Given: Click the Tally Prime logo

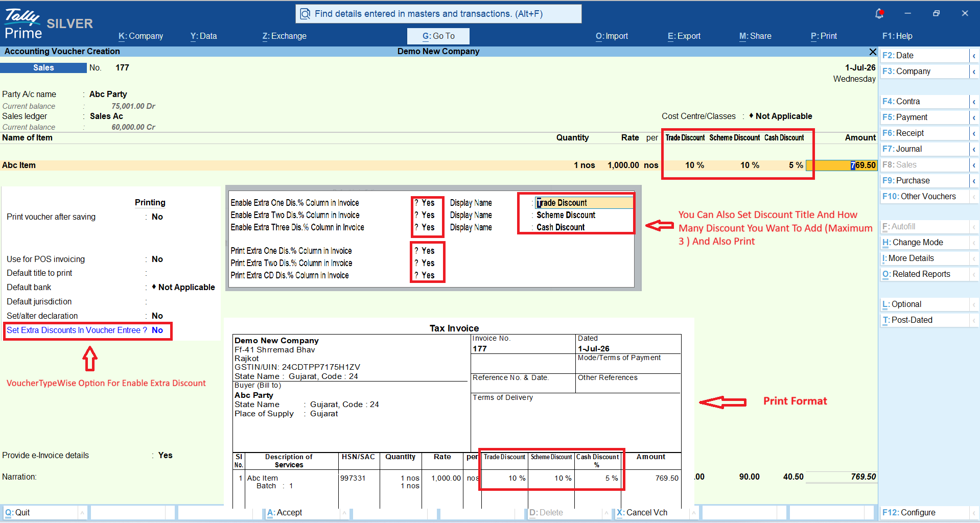Looking at the screenshot, I should click(x=23, y=24).
